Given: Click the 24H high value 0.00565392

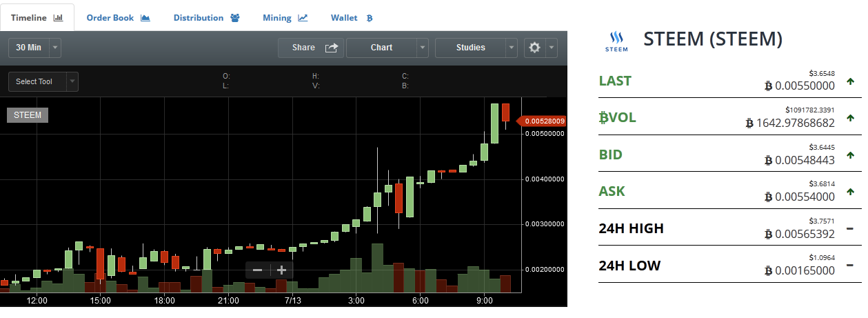Looking at the screenshot, I should point(800,234).
